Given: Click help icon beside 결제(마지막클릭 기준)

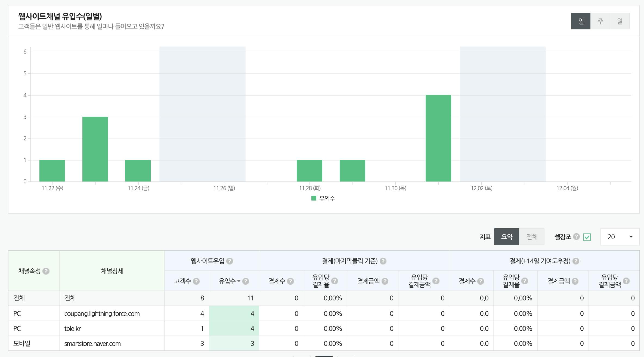Looking at the screenshot, I should click(383, 261).
